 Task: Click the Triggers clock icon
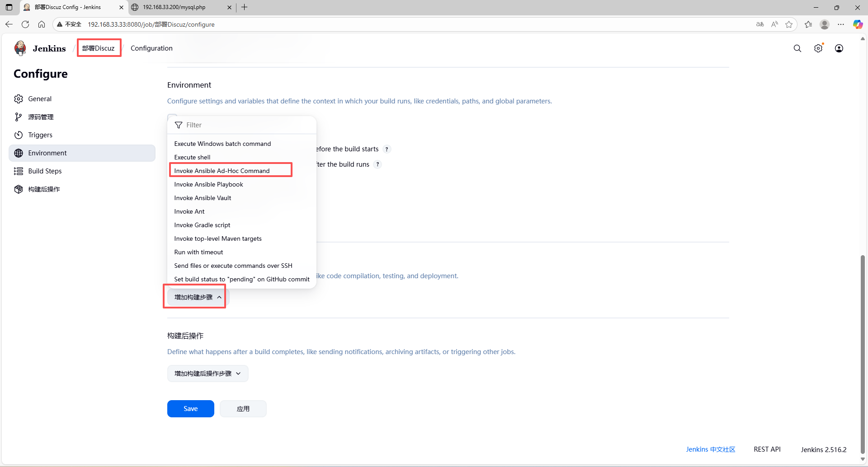coord(19,135)
